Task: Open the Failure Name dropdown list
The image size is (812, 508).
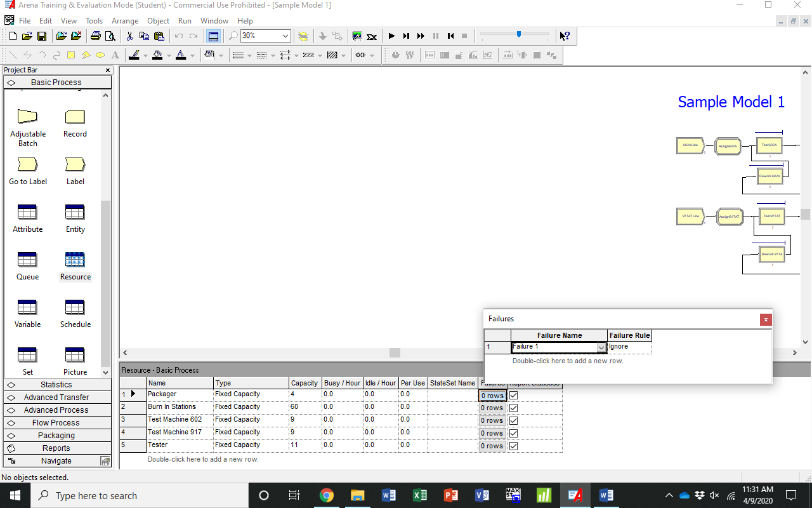Action: coord(601,347)
